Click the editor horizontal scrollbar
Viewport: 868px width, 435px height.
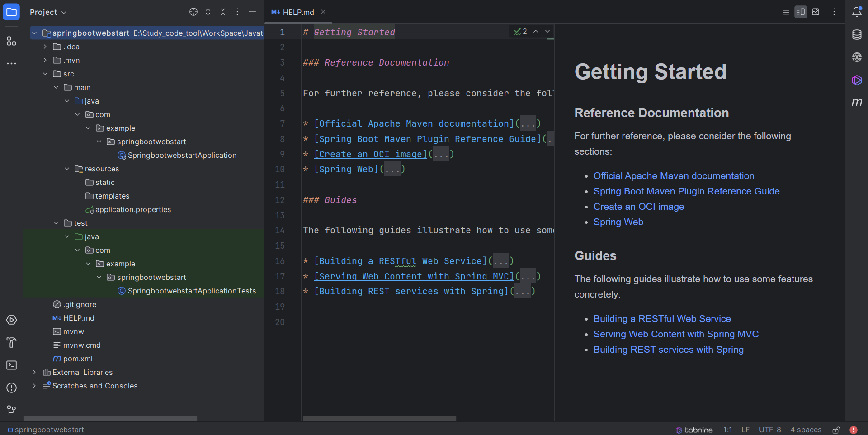coord(379,419)
